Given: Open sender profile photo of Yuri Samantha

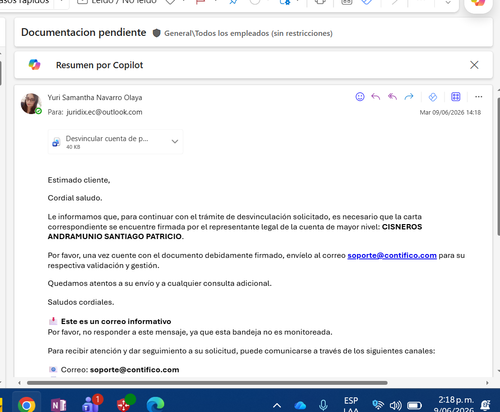Looking at the screenshot, I should (x=31, y=104).
